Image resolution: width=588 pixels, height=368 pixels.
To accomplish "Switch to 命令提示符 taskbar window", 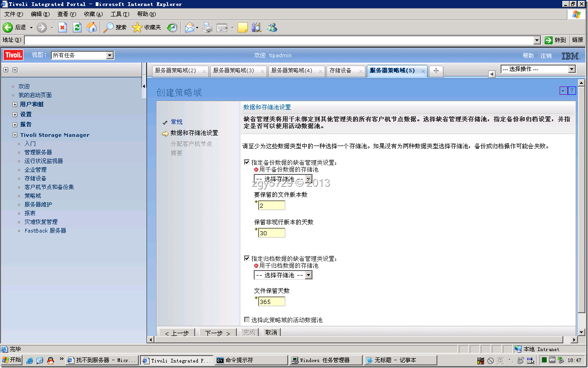I will [x=251, y=360].
